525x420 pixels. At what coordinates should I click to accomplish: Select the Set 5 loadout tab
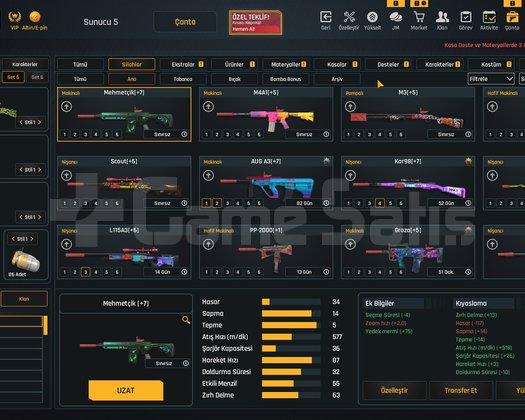click(x=13, y=77)
